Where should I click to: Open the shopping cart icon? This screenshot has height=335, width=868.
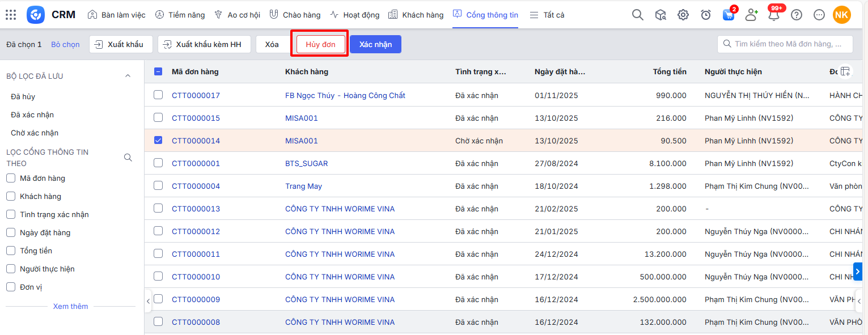[729, 15]
